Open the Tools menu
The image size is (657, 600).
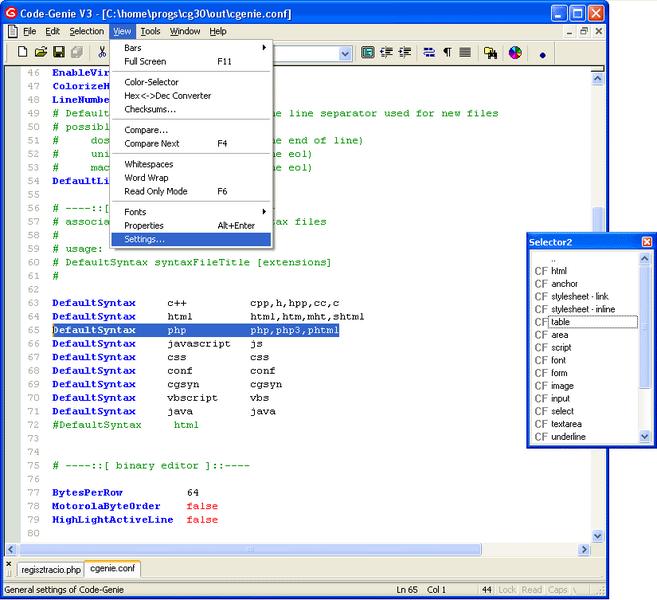(150, 31)
